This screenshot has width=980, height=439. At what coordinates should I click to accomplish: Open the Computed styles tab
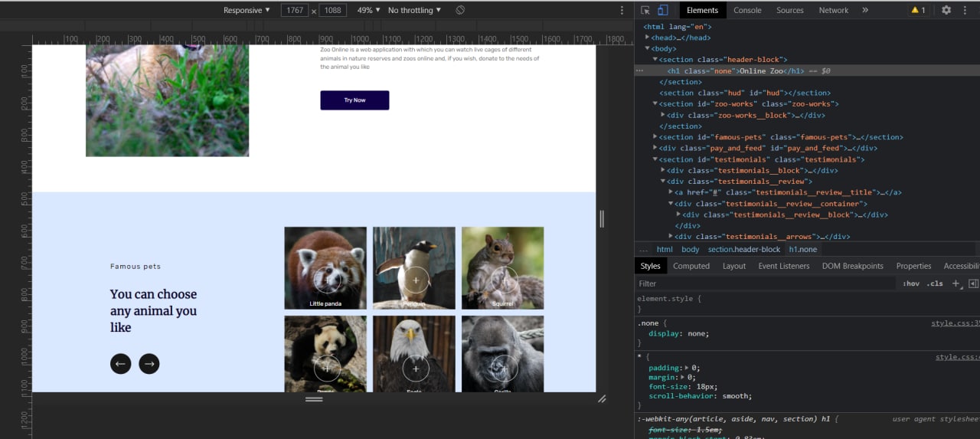click(x=691, y=266)
